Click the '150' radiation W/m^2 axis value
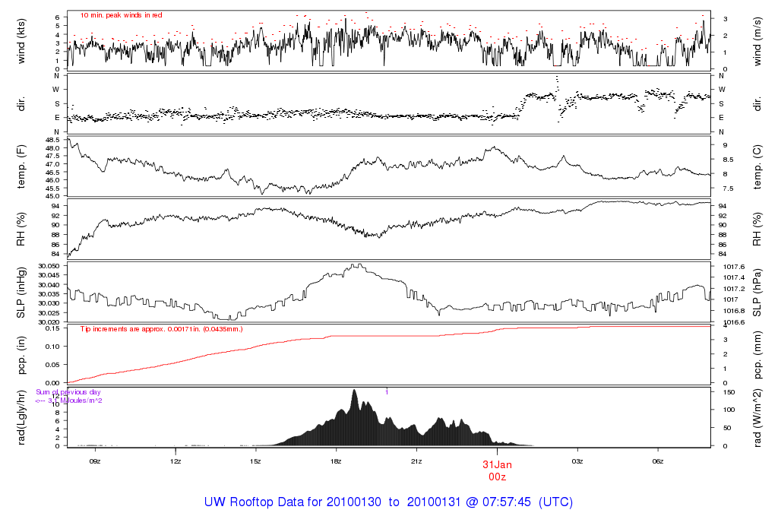This screenshot has height=532, width=778. (729, 392)
